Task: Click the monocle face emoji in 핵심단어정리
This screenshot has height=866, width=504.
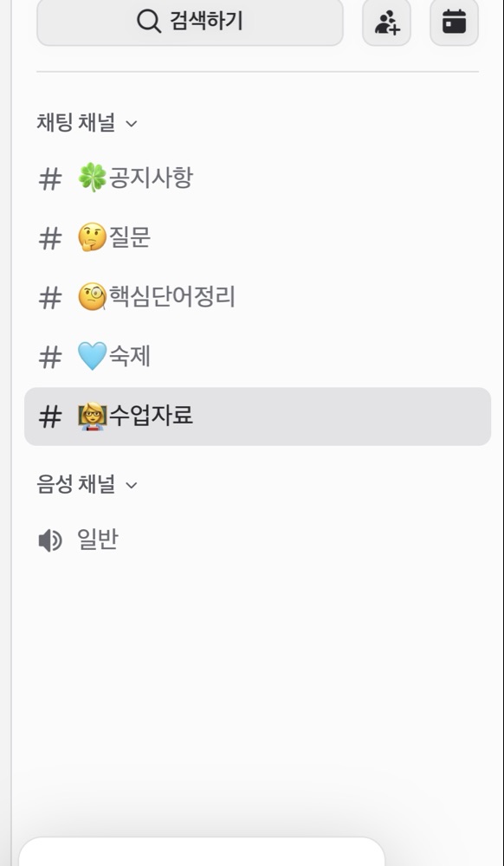Action: click(92, 297)
